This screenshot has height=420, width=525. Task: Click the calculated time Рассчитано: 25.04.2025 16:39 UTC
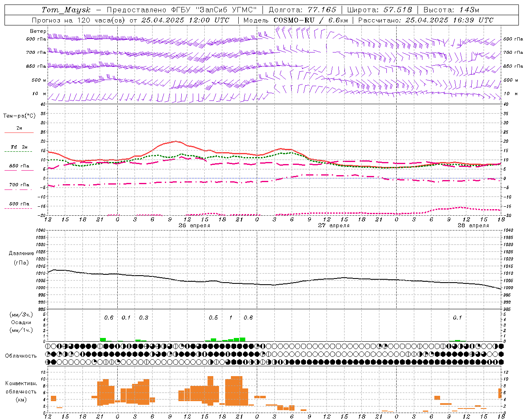point(426,20)
